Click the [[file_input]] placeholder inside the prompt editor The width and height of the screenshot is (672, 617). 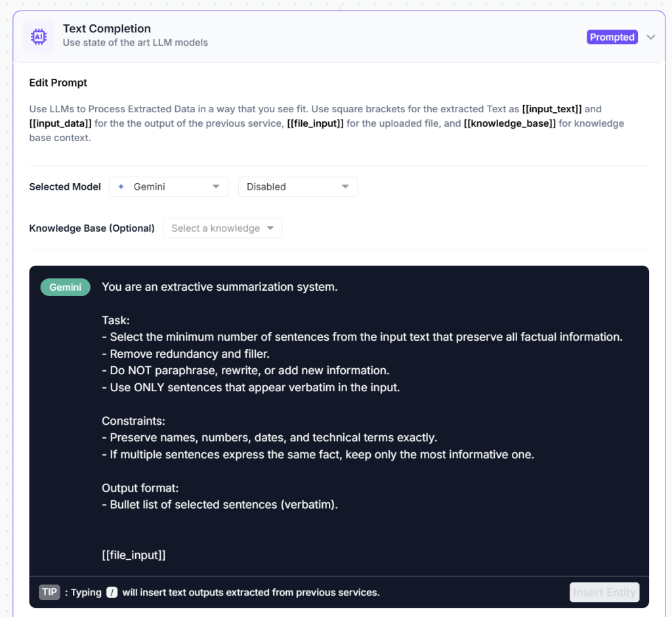click(134, 555)
